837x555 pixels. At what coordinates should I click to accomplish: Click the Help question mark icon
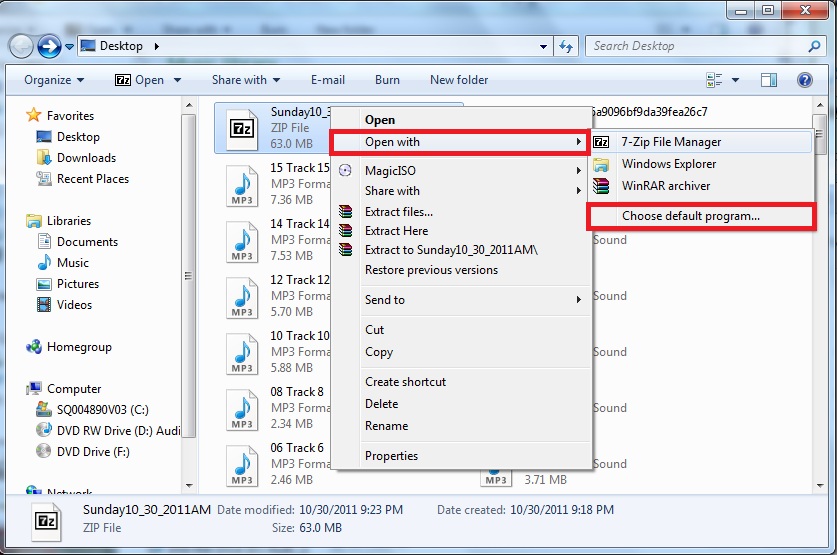pyautogui.click(x=804, y=80)
